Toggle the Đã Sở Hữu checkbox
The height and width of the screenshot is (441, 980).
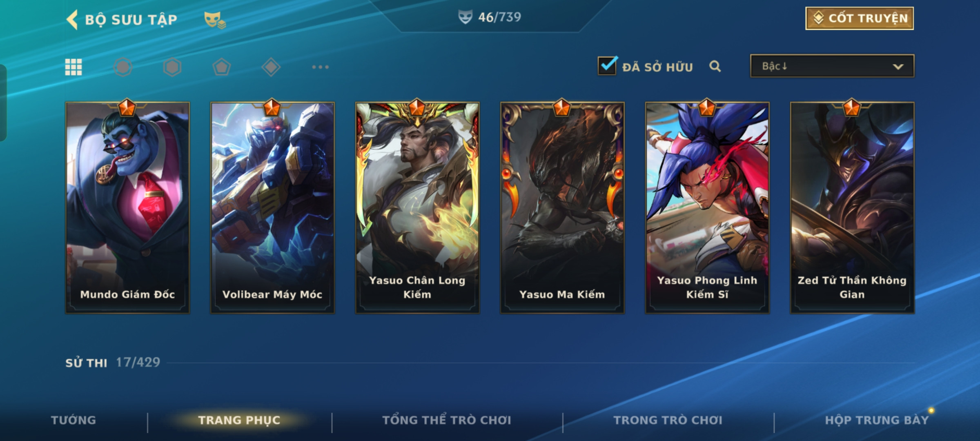[x=607, y=66]
